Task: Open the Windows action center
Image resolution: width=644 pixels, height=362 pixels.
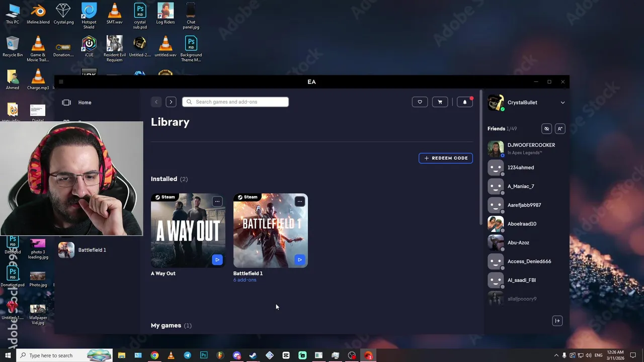Action: tap(633, 355)
